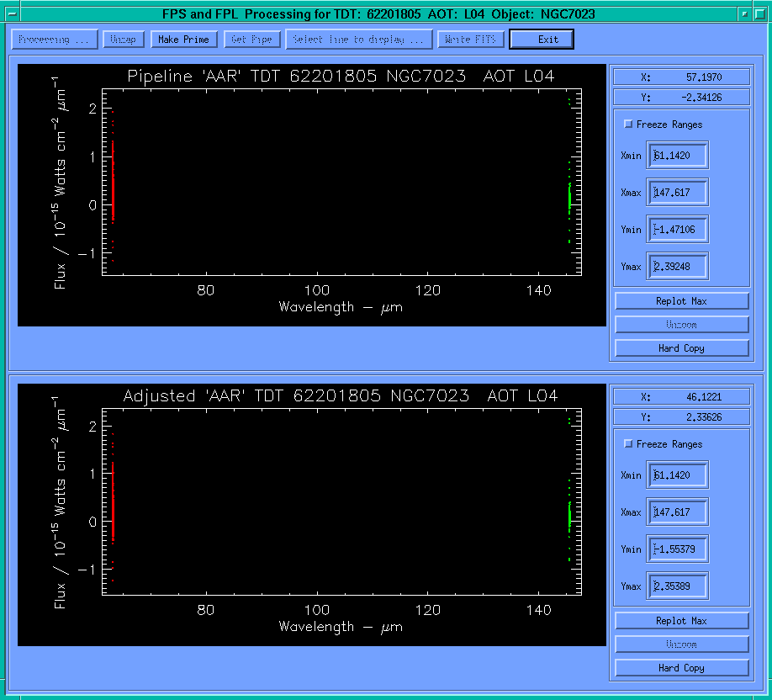This screenshot has width=772, height=700.
Task: Enable Freeze Ranges for the Adjusted plot
Action: pos(628,444)
